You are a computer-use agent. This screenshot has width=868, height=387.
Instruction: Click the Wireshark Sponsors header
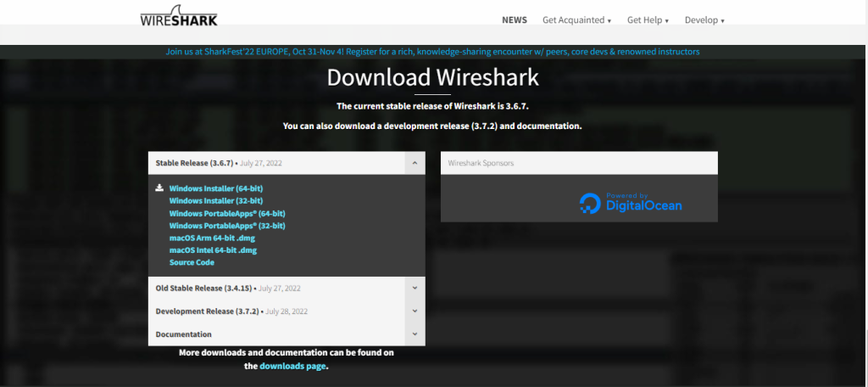[x=579, y=163]
